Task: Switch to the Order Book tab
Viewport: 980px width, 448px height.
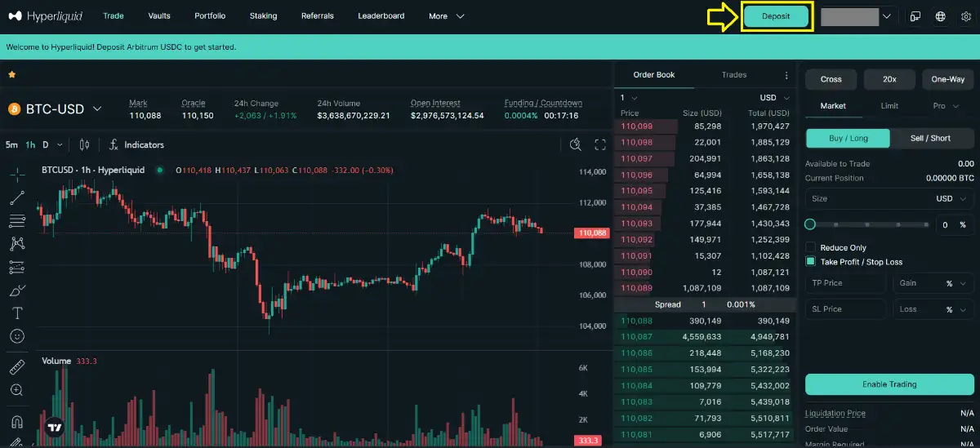Action: click(x=654, y=75)
